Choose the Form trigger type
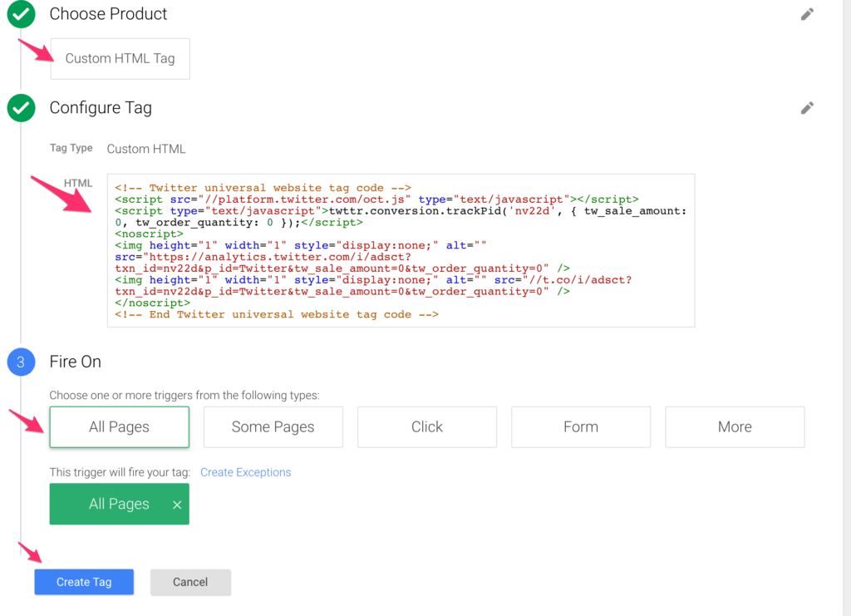The image size is (851, 616). click(581, 427)
